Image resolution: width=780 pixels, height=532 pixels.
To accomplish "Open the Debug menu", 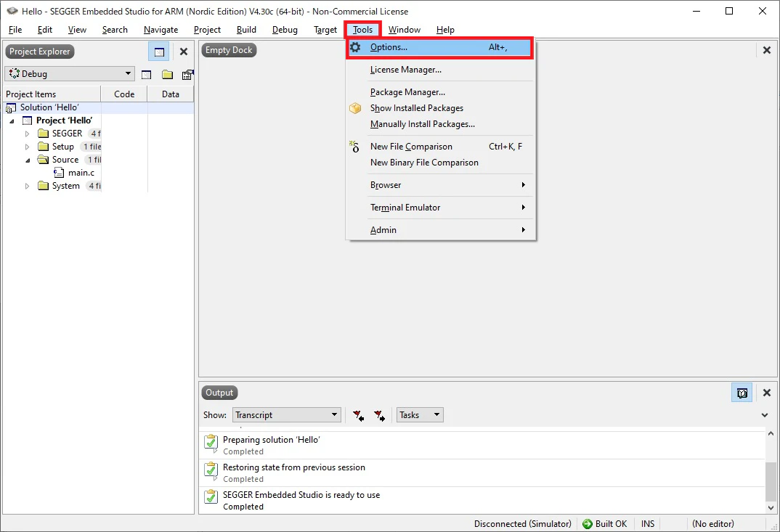I will (x=285, y=30).
